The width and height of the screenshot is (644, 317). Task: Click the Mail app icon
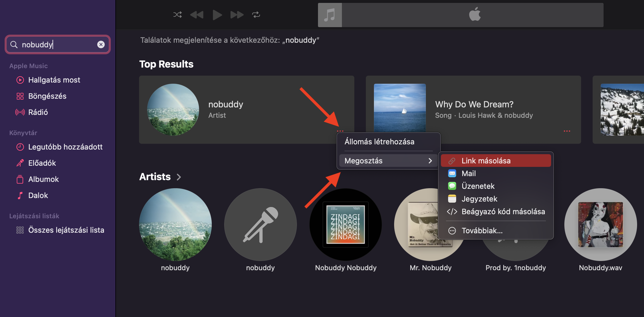[452, 174]
